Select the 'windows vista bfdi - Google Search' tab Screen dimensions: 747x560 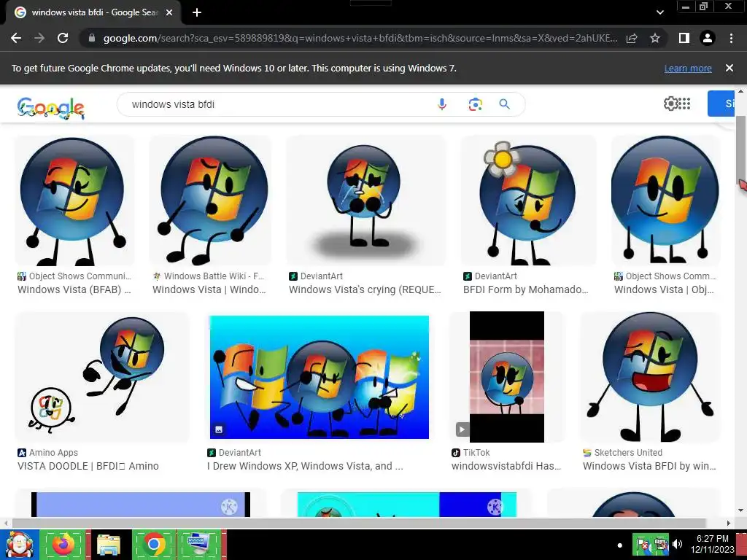click(x=93, y=12)
